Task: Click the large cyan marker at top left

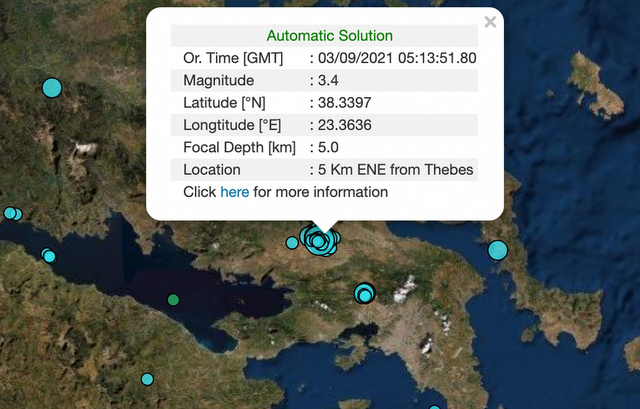Action: point(52,87)
